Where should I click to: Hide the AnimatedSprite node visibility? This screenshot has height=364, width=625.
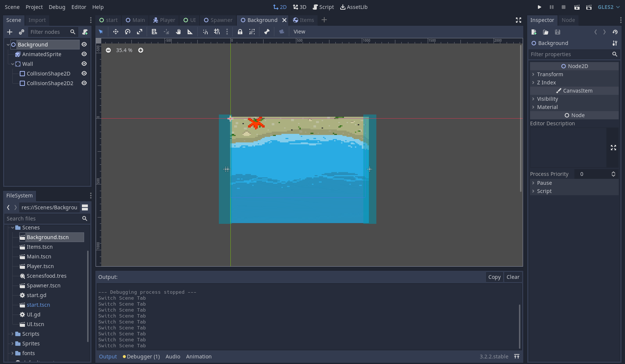coord(84,54)
